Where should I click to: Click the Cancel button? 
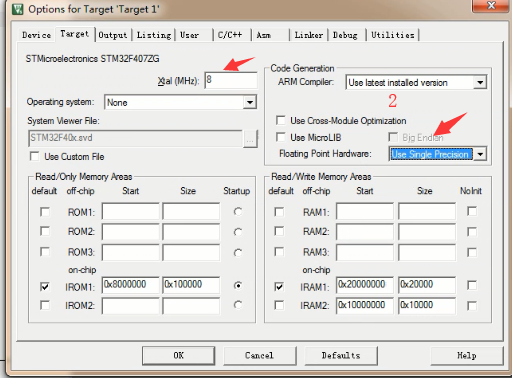pos(260,356)
